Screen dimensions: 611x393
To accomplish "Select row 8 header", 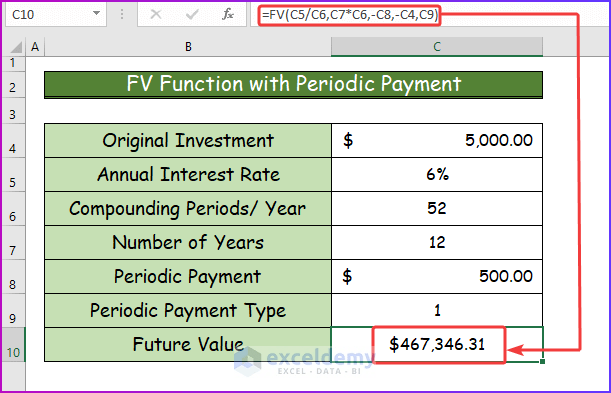I will tap(13, 277).
